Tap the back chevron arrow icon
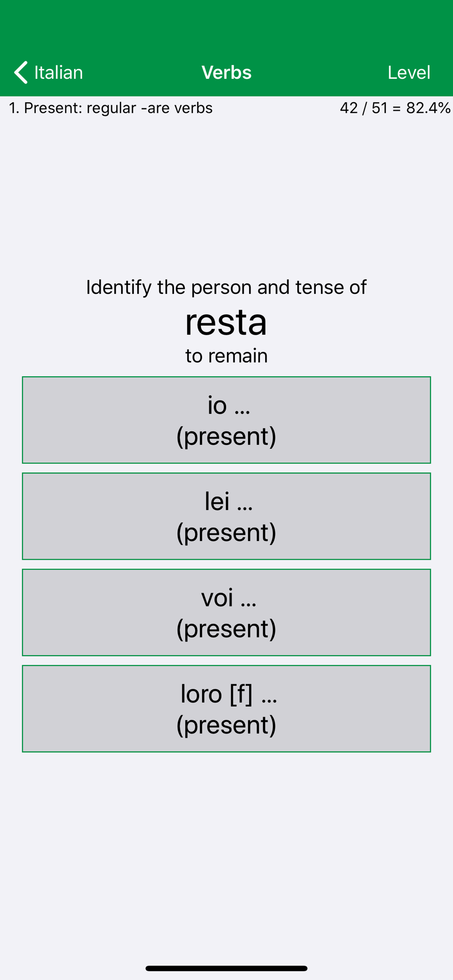The width and height of the screenshot is (453, 980). [x=21, y=73]
